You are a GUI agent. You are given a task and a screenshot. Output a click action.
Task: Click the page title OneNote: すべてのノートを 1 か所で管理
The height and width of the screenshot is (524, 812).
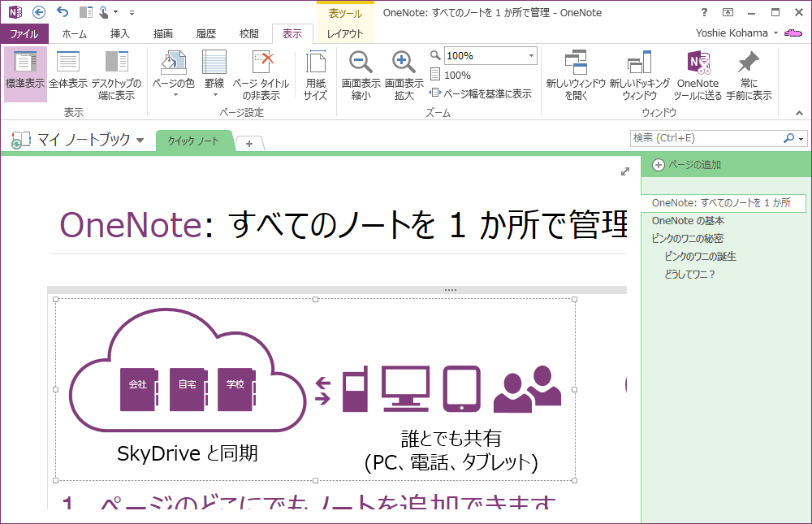[x=343, y=224]
